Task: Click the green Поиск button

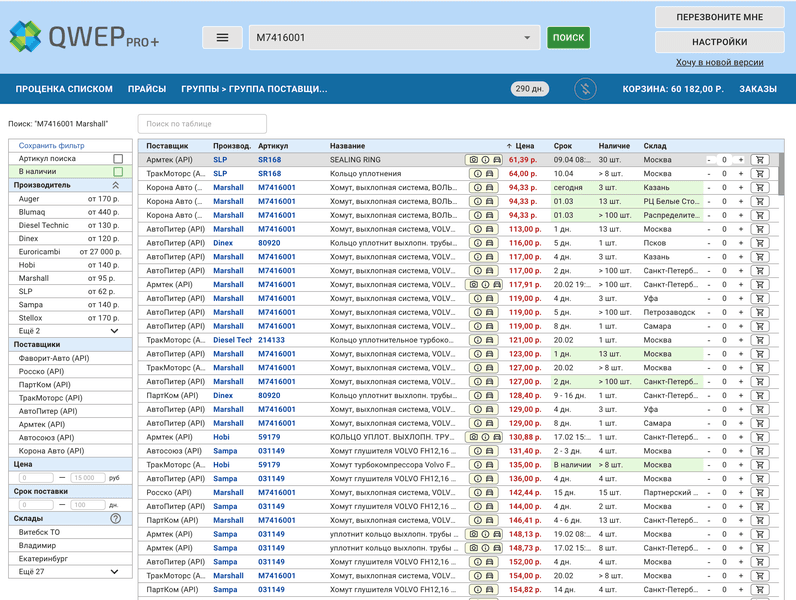Action: 568,38
